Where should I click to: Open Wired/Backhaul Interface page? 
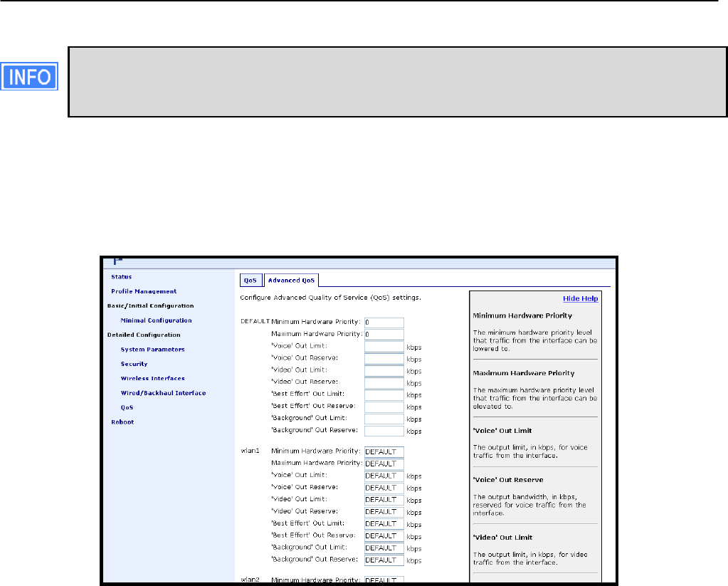click(164, 392)
